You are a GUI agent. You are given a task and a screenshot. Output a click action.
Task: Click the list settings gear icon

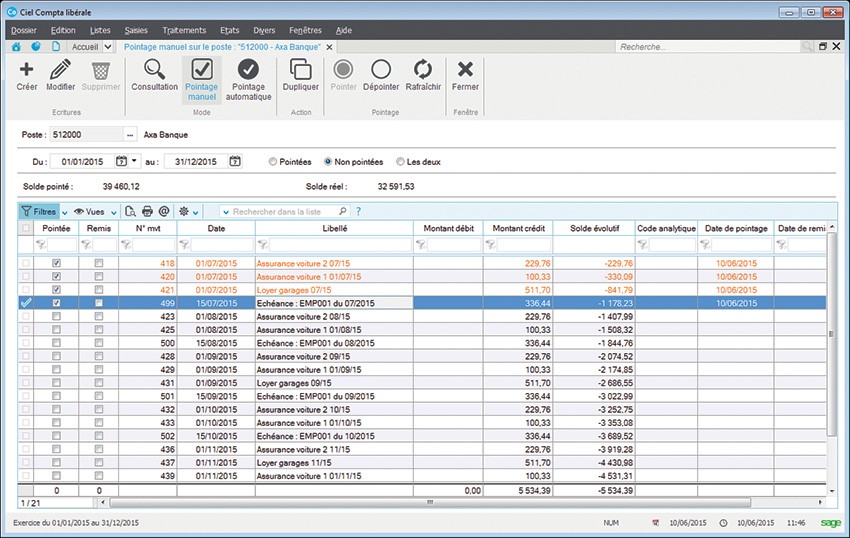click(x=184, y=212)
